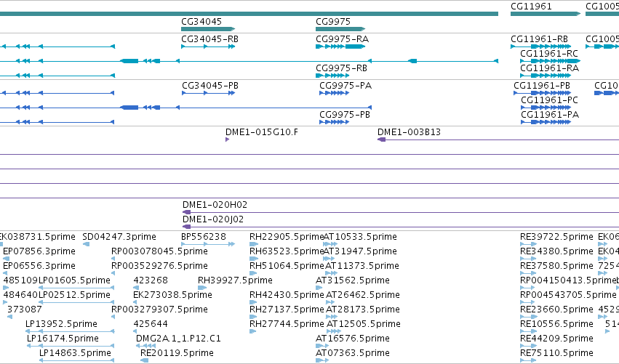Select the CG11961 gene label
This screenshot has width=619, height=364.
[531, 7]
